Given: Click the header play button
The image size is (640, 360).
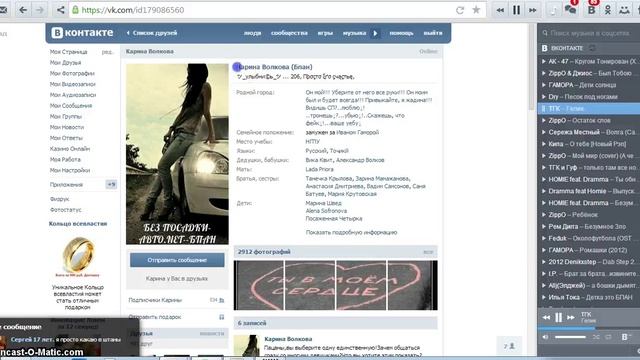Looking at the screenshot, I should click(x=375, y=33).
